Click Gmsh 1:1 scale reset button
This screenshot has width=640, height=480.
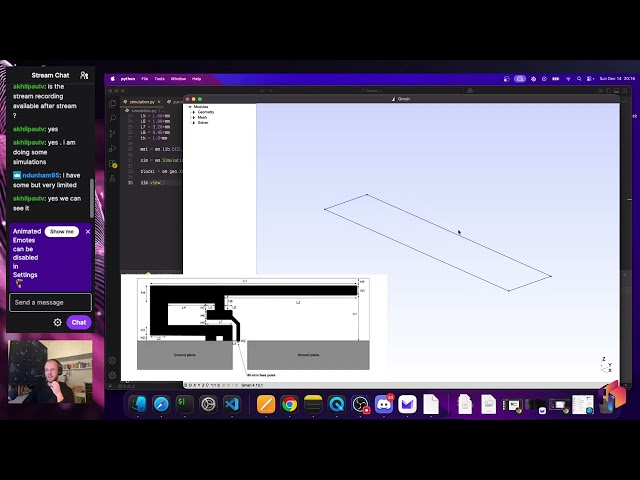[x=213, y=385]
